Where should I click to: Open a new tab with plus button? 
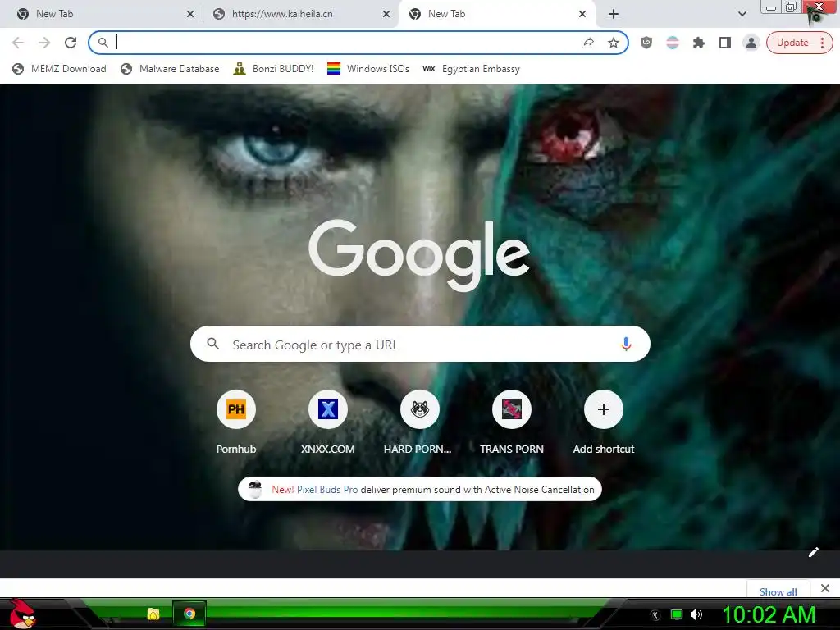614,14
